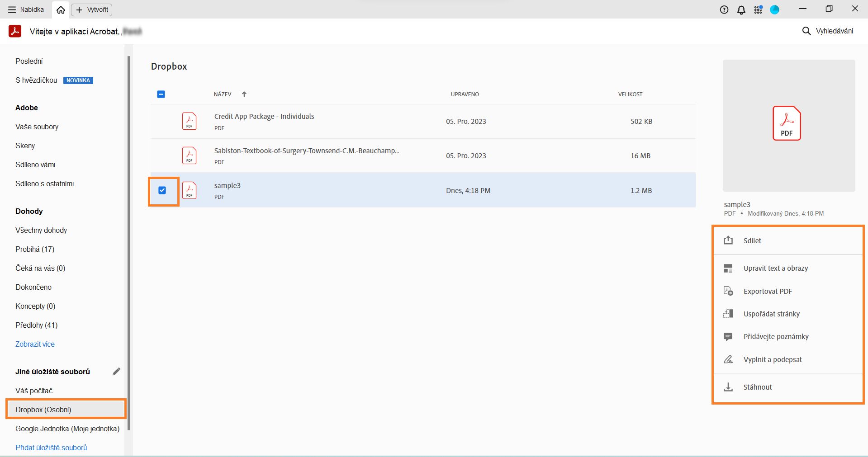
Task: Show Všechny dohody agreements
Action: click(41, 230)
